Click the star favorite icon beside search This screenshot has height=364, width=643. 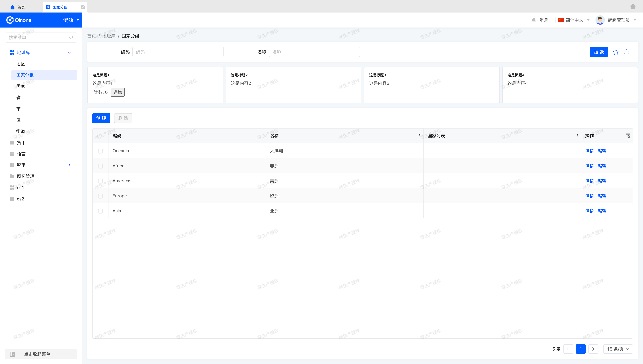615,52
